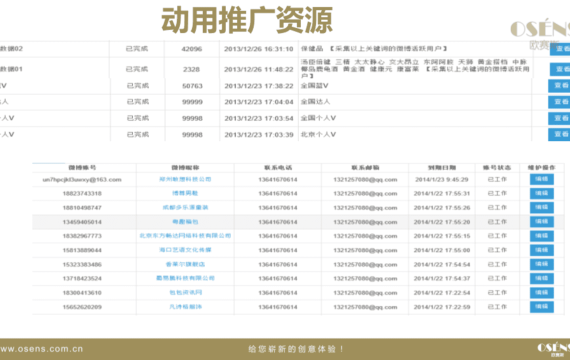Screen dimensions: 570x360
Task: Open the 海口艺语文化传媒 nickname link
Action: [x=185, y=250]
